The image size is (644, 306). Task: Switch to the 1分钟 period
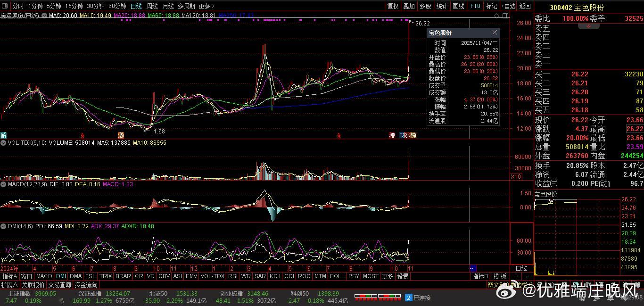coord(36,6)
